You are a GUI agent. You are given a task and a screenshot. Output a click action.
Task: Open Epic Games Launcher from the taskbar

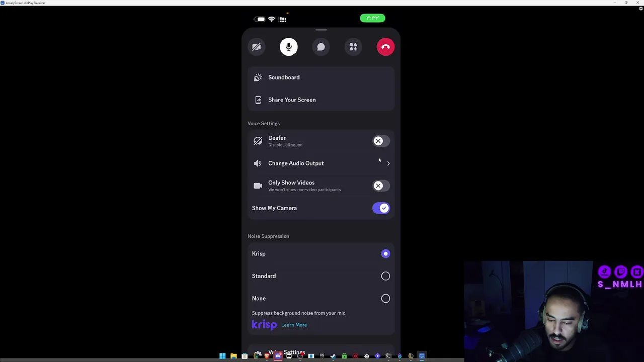pyautogui.click(x=322, y=356)
